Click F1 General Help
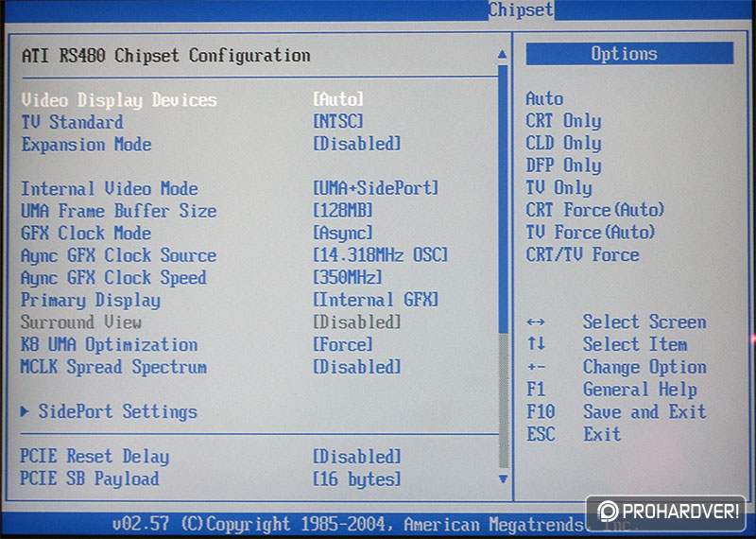The width and height of the screenshot is (756, 539). 611,390
